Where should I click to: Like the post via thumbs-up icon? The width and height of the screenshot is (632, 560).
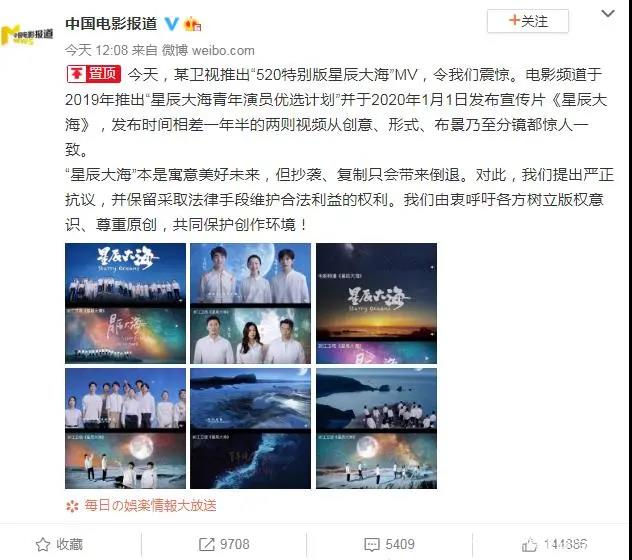click(x=529, y=545)
